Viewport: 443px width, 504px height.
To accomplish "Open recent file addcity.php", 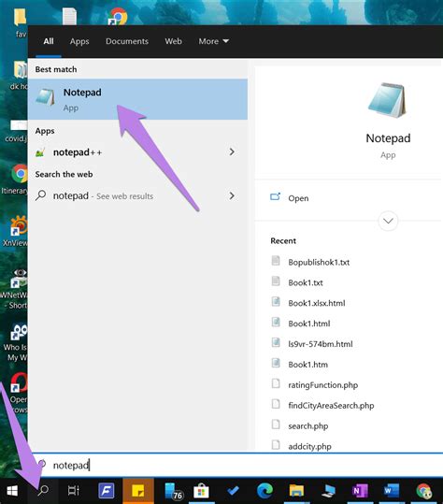I will tap(309, 446).
